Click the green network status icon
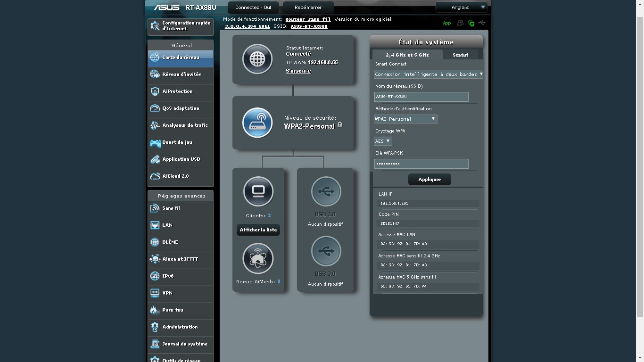 (471, 23)
